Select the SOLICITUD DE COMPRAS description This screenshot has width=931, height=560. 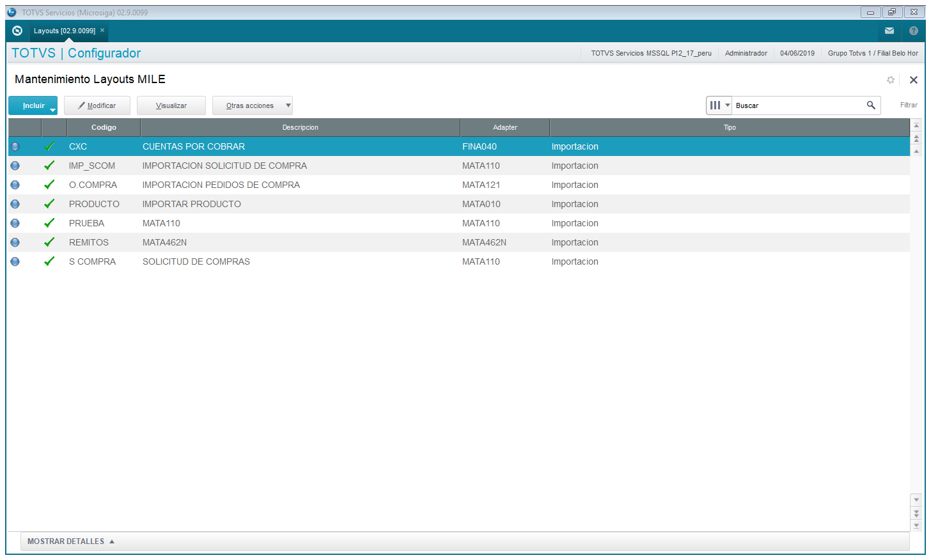point(196,261)
